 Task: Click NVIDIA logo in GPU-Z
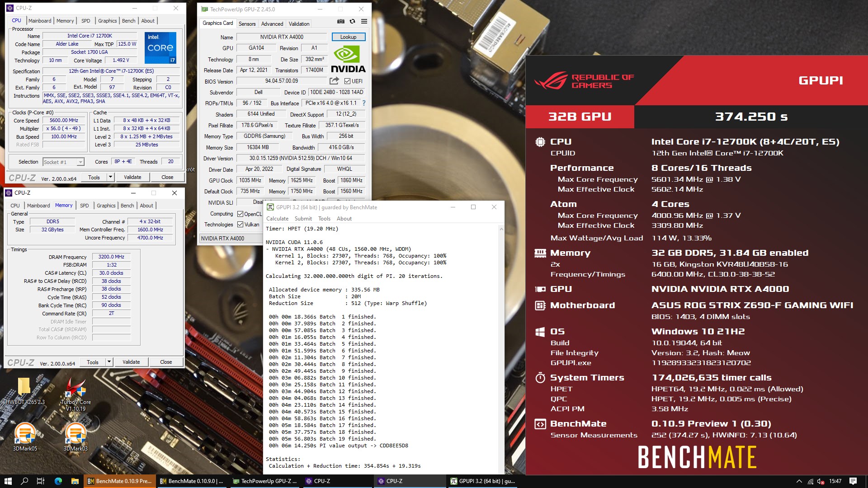pos(348,60)
